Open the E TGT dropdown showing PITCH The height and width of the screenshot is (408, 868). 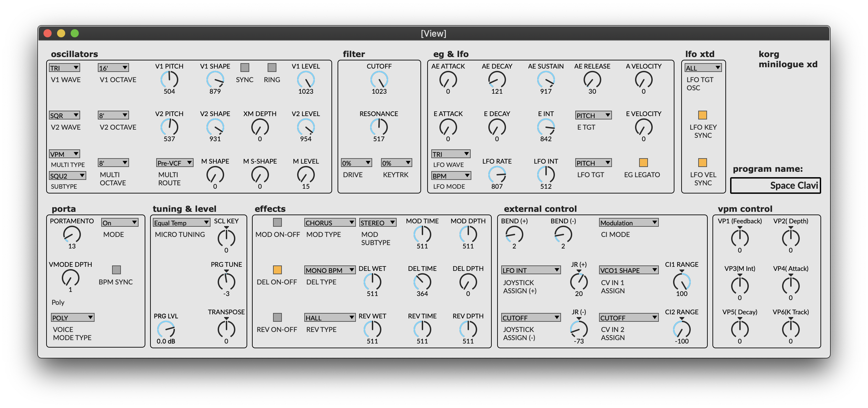(x=593, y=115)
